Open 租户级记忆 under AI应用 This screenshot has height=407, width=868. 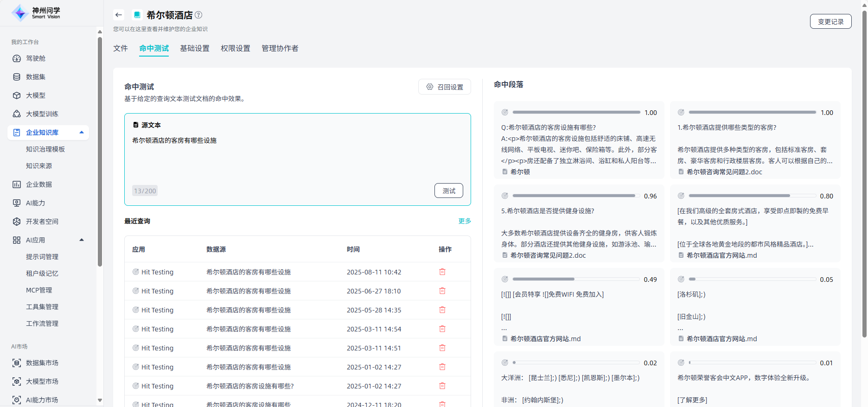click(42, 273)
